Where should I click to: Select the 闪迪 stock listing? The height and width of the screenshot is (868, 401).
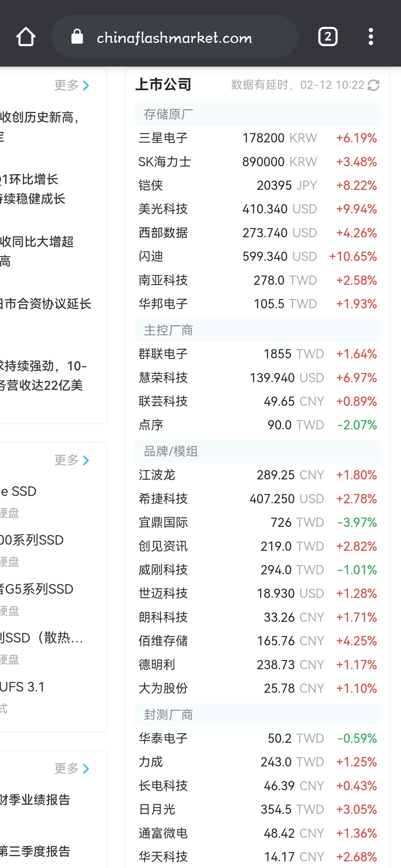(257, 256)
